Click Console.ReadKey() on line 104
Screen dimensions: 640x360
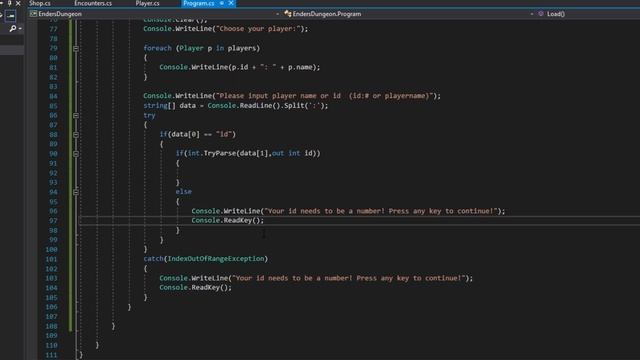pos(196,288)
